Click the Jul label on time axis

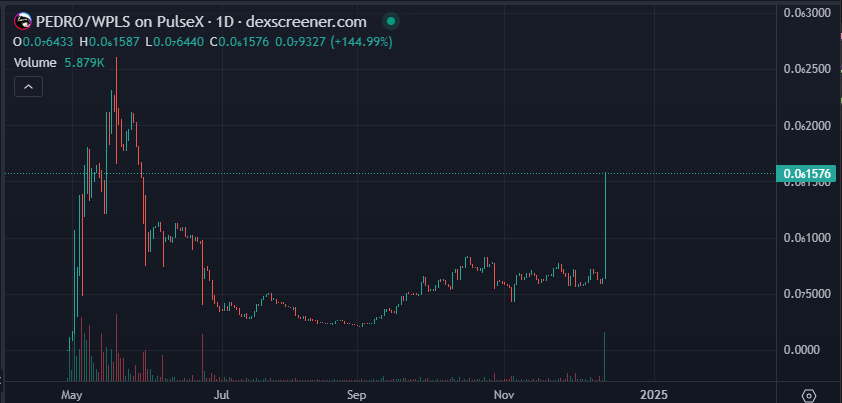[x=221, y=395]
